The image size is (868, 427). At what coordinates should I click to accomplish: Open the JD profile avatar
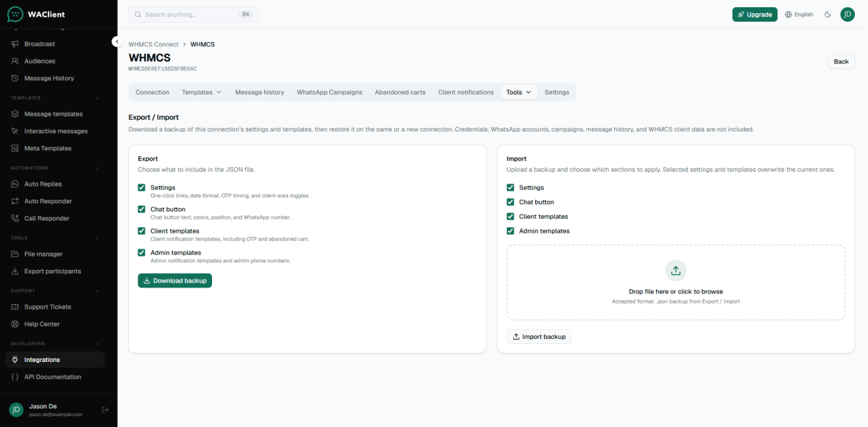848,14
